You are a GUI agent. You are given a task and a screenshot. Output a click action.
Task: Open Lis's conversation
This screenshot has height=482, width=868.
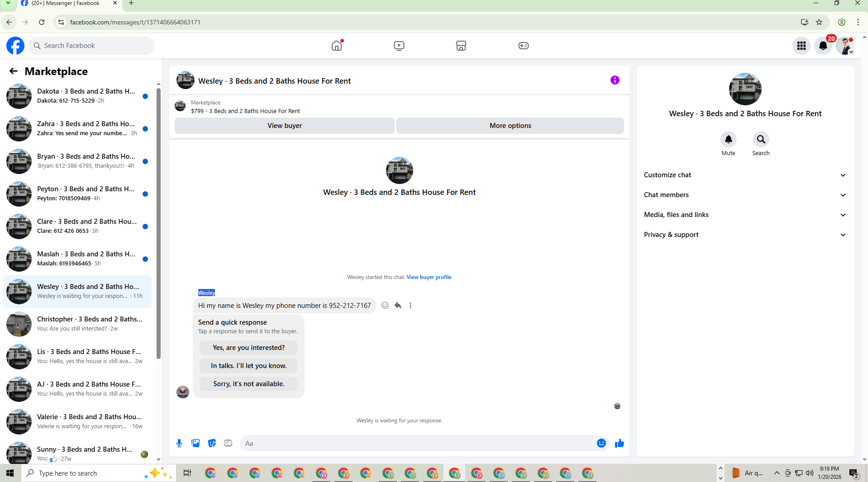78,356
